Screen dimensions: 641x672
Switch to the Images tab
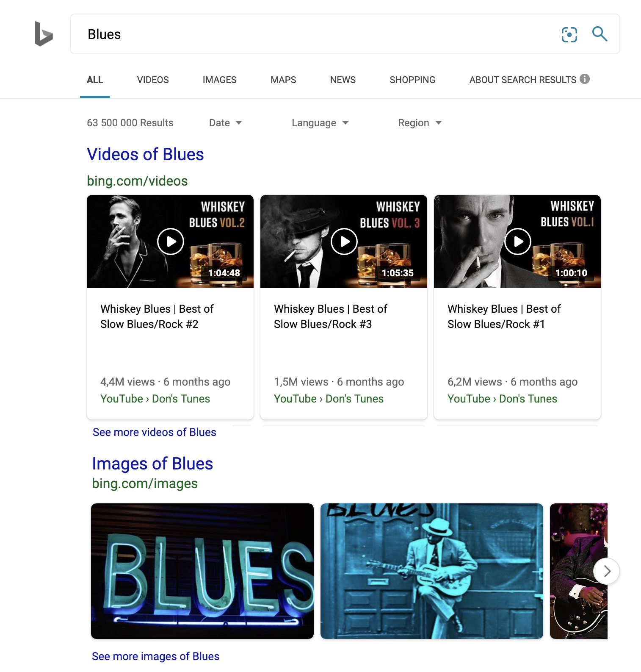pos(219,80)
